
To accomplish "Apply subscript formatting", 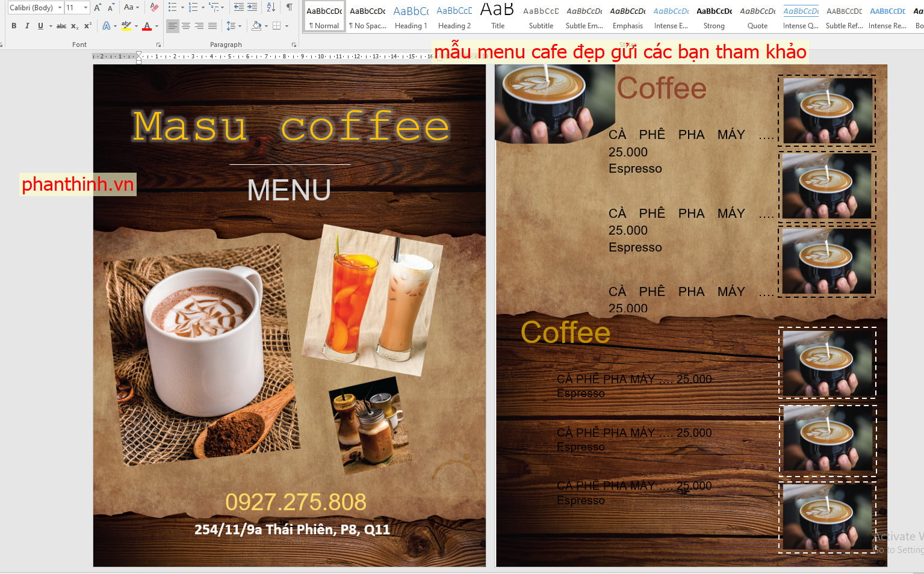I will click(x=75, y=26).
